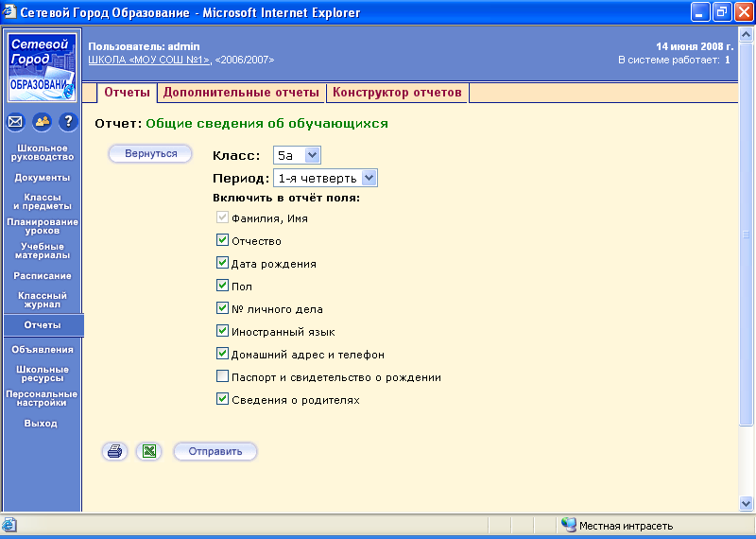Click the Местная интрасеть zone icon
This screenshot has width=756, height=539.
pos(569,525)
